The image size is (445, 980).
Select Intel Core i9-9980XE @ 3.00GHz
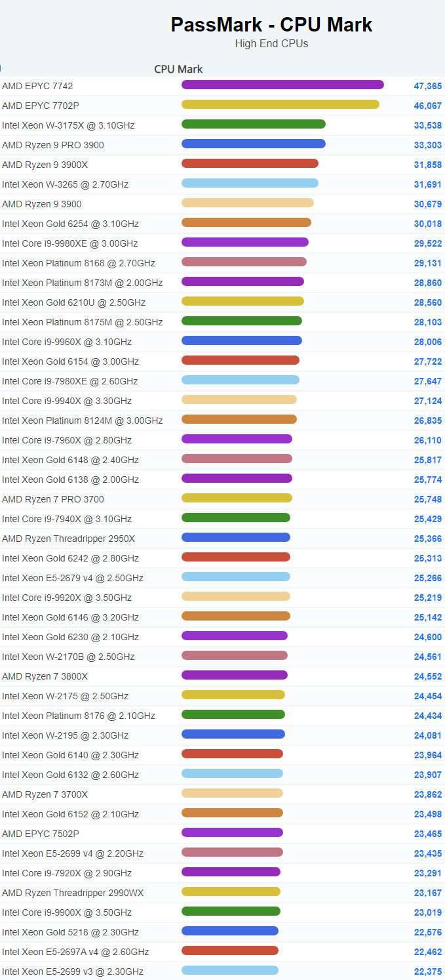click(70, 243)
